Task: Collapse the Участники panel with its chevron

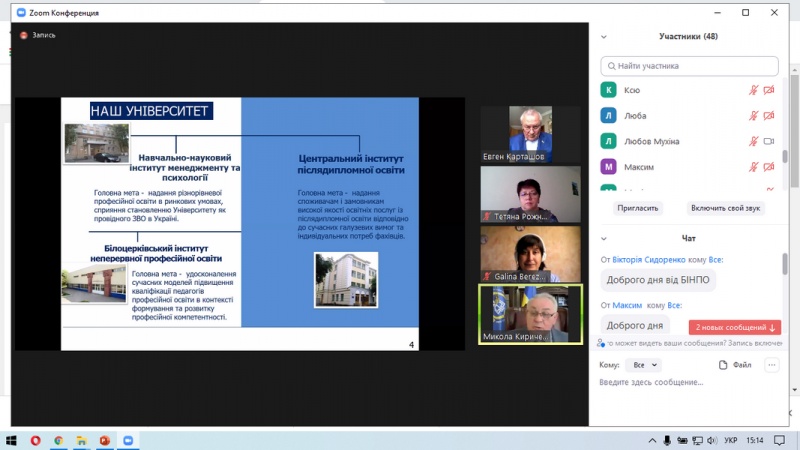Action: tap(604, 37)
